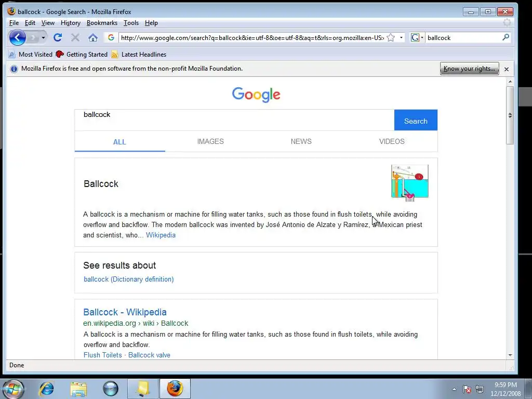Open the Wikipedia link in the summary

point(161,235)
